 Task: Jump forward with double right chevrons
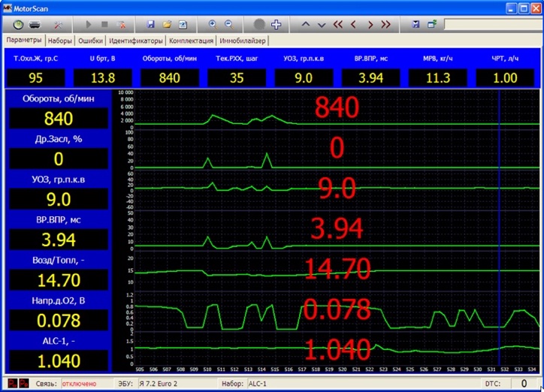[385, 24]
